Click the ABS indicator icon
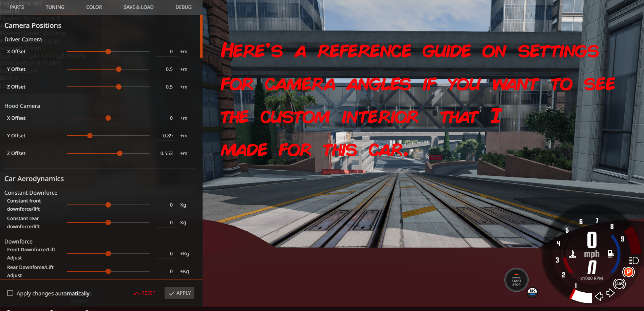 [620, 284]
